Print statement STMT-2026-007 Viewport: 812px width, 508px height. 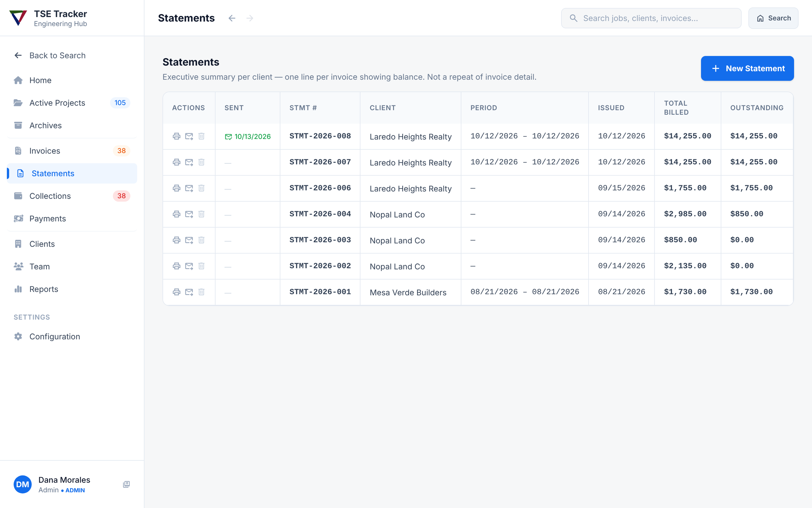177,162
